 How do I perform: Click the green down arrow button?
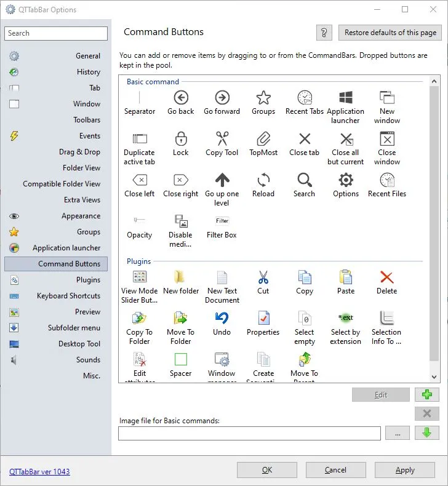(x=427, y=432)
